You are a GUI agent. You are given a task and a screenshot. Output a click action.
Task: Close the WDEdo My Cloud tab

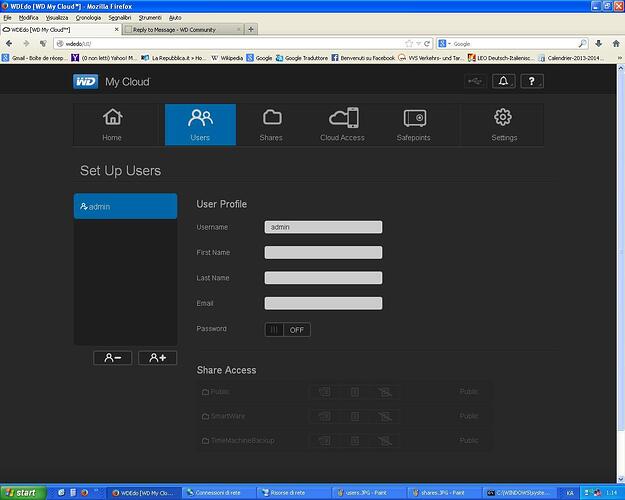(117, 29)
